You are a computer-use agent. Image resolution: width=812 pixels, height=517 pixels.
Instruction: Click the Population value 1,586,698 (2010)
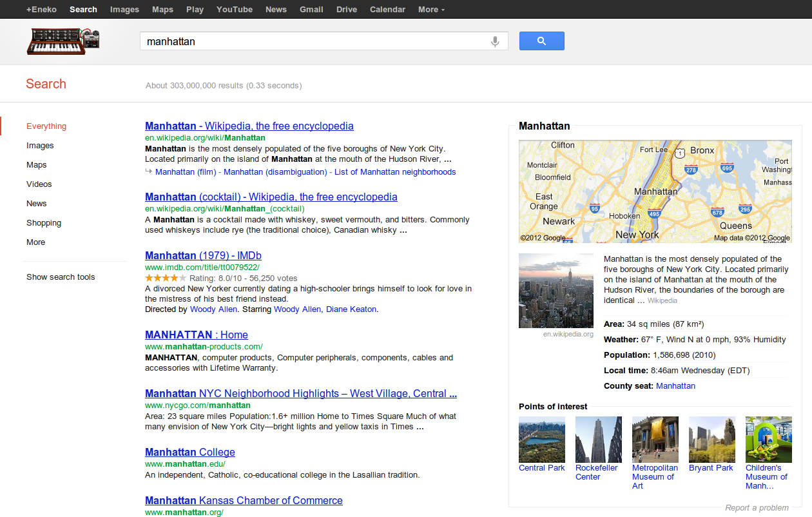(684, 355)
